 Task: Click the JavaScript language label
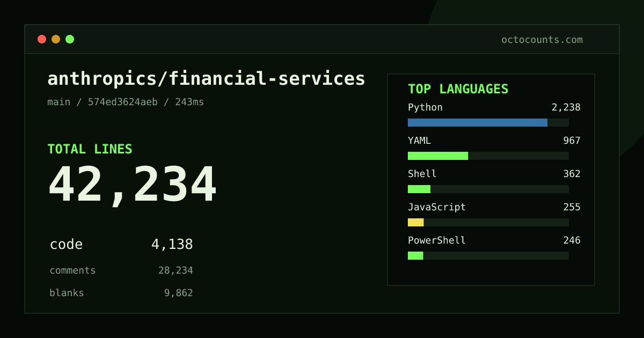coord(437,207)
